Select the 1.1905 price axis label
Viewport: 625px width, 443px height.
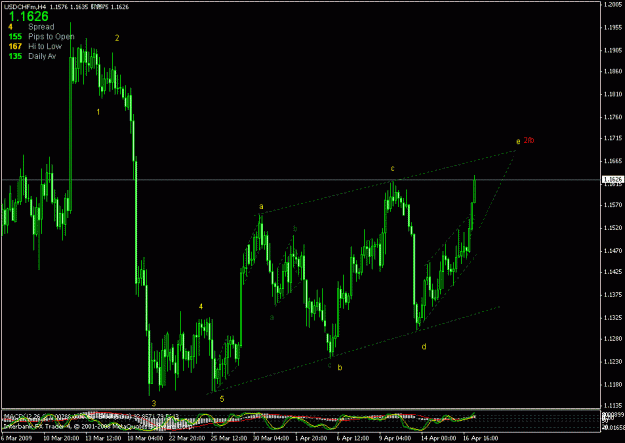(613, 51)
